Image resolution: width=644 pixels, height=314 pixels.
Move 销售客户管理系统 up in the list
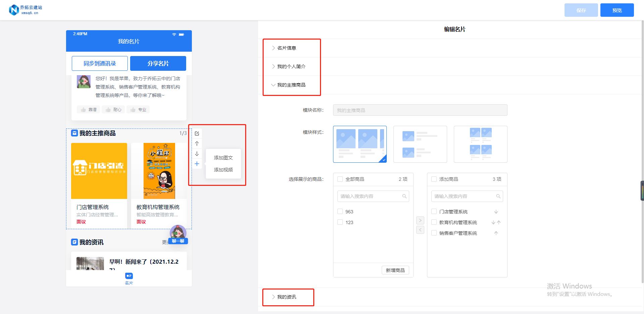(496, 233)
